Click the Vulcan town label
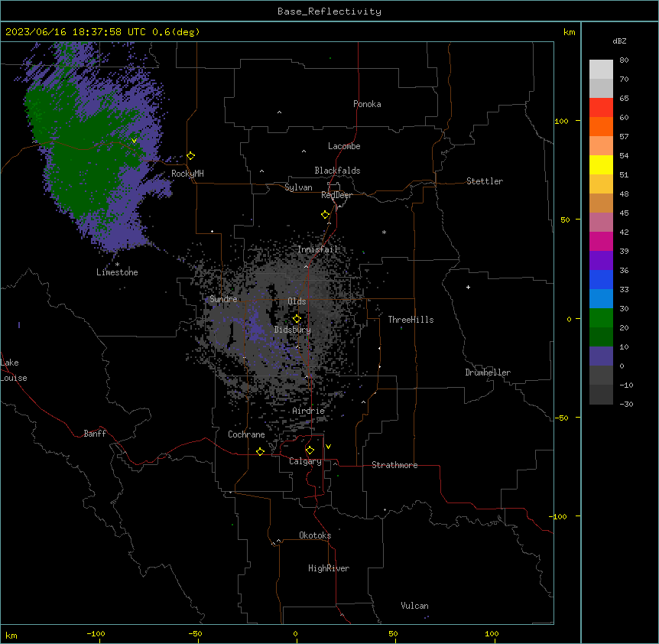The image size is (659, 644). (415, 606)
